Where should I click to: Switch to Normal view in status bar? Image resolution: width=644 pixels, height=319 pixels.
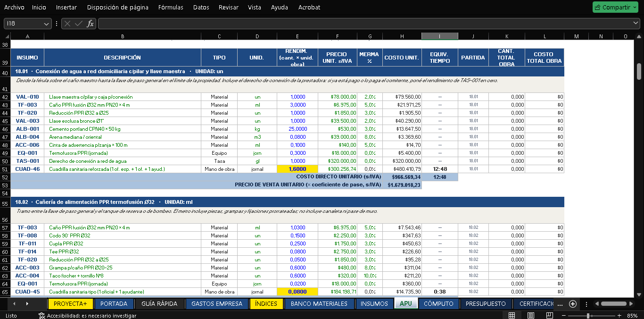tap(512, 315)
